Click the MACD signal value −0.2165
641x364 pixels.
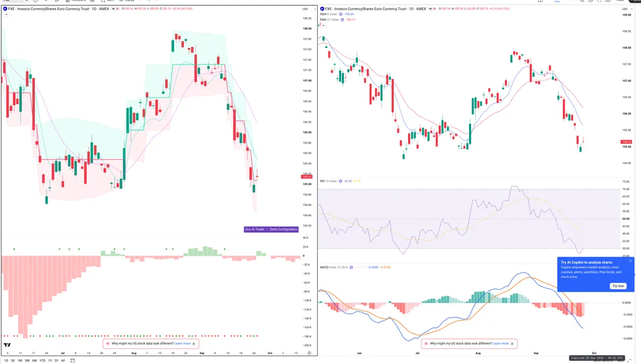click(385, 267)
